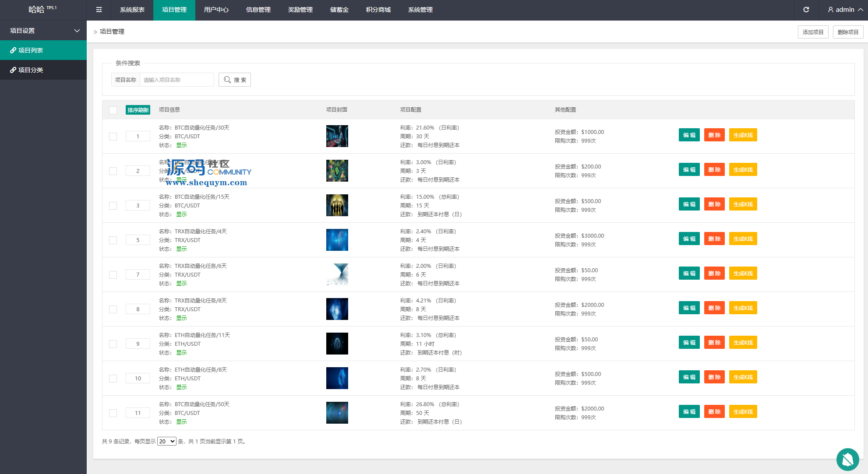The image size is (868, 474).
Task: Click the round green floating bell icon
Action: (x=847, y=459)
